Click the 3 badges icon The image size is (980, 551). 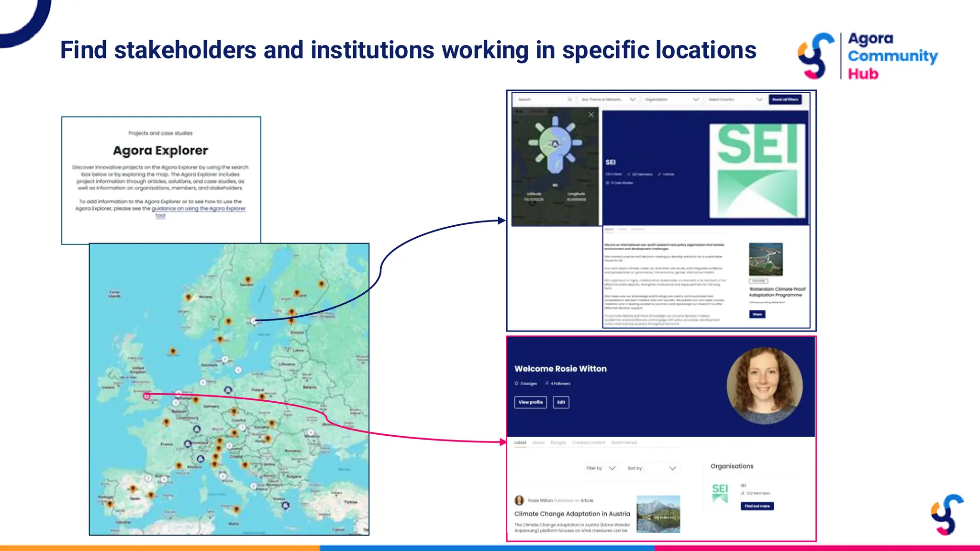[516, 384]
